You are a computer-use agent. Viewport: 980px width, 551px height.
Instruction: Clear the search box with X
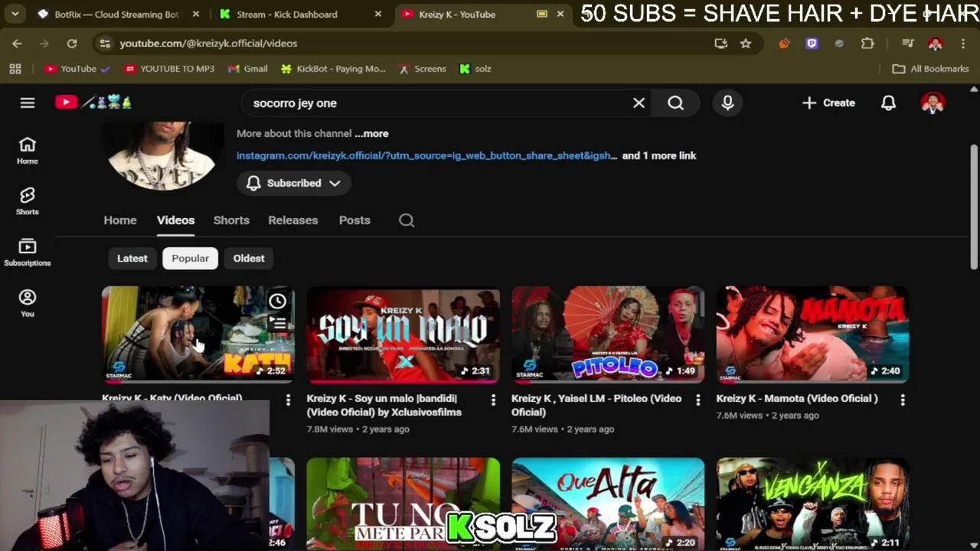[639, 103]
